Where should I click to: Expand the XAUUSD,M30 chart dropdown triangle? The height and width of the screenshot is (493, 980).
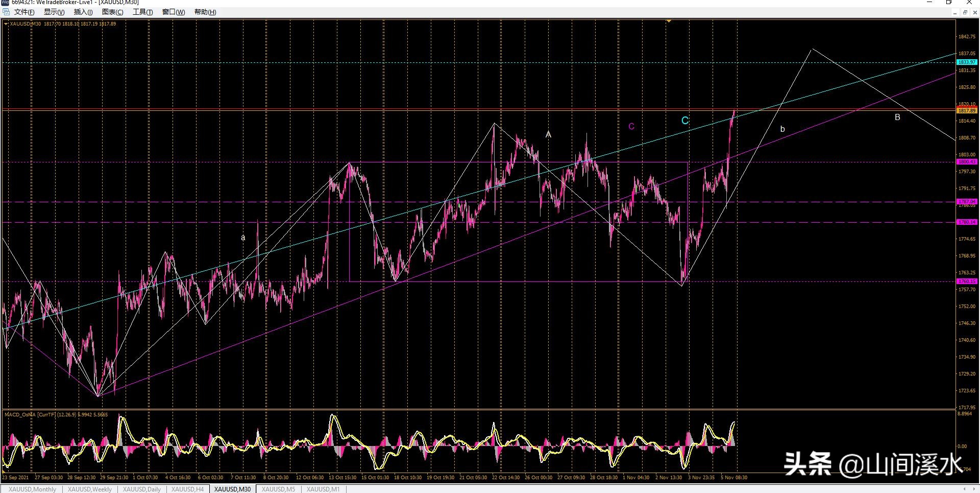coord(6,24)
